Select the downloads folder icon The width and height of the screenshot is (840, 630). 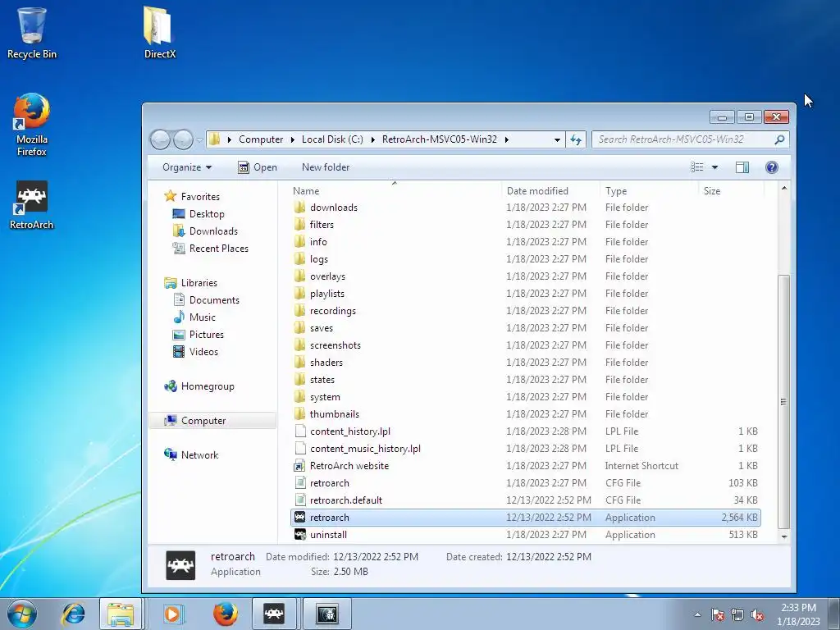tap(300, 208)
